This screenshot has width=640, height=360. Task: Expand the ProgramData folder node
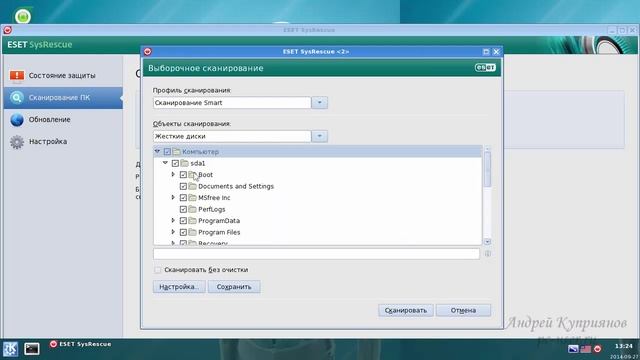point(173,220)
